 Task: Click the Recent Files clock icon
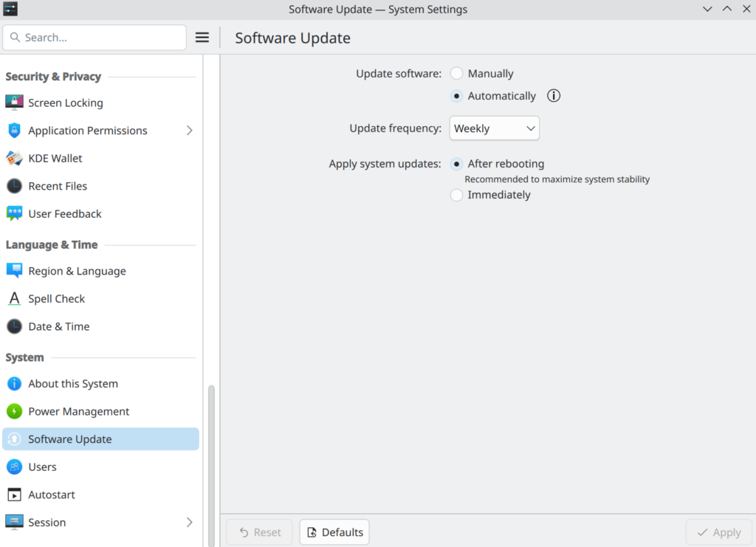[x=15, y=186]
